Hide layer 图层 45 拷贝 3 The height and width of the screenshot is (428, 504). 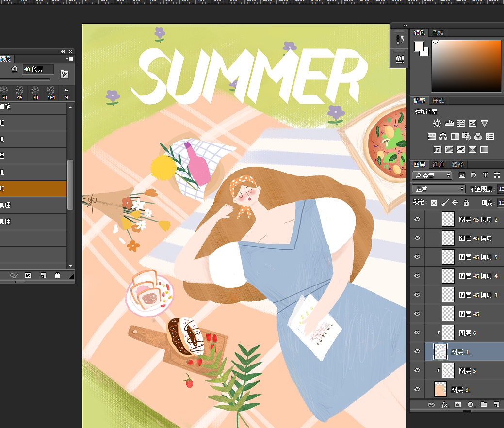click(417, 295)
